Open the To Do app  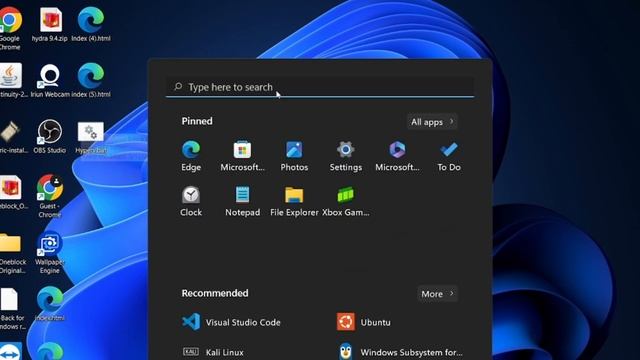[x=449, y=156]
